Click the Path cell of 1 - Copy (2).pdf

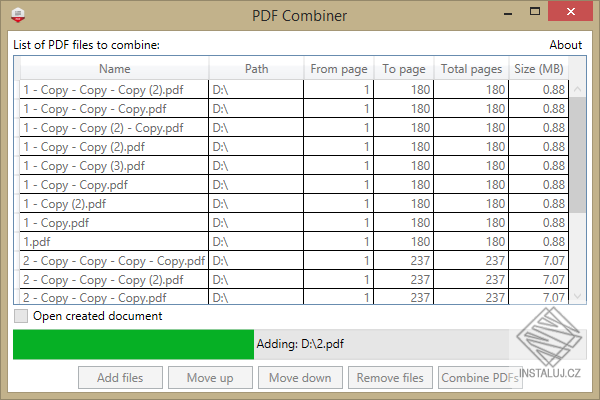(x=256, y=204)
